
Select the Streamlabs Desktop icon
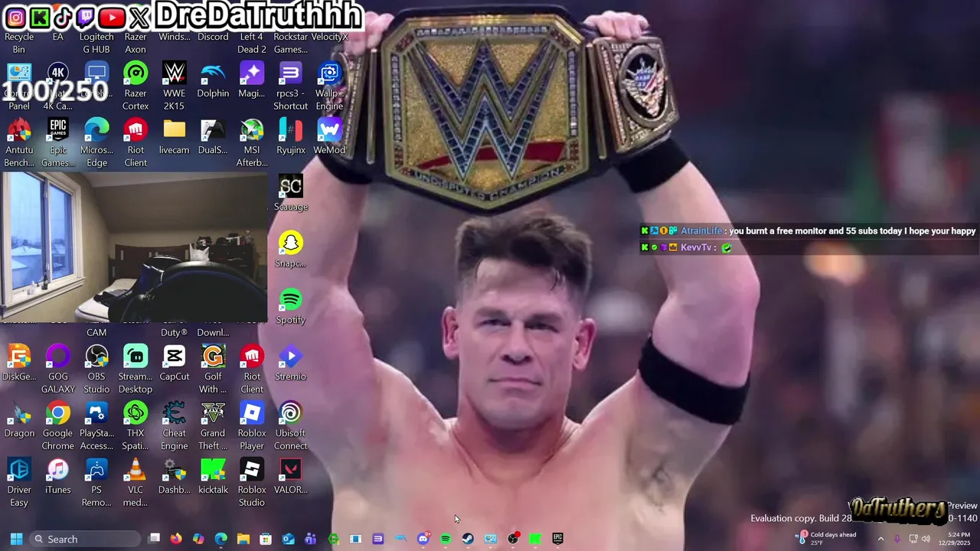click(136, 369)
